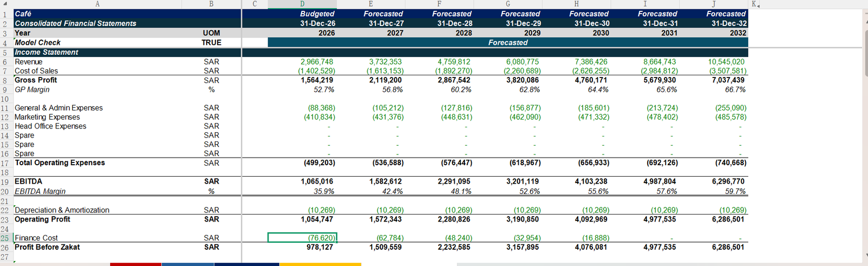
Task: Select column E header
Action: click(x=371, y=4)
